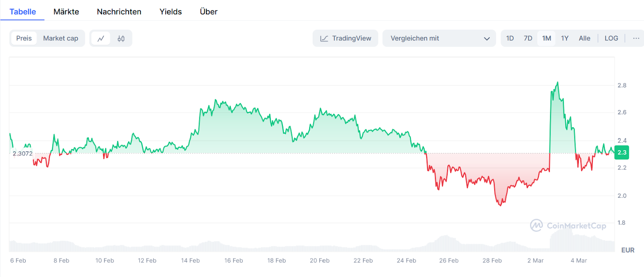Open the Nachrichten tab
The height and width of the screenshot is (277, 644).
coord(119,12)
